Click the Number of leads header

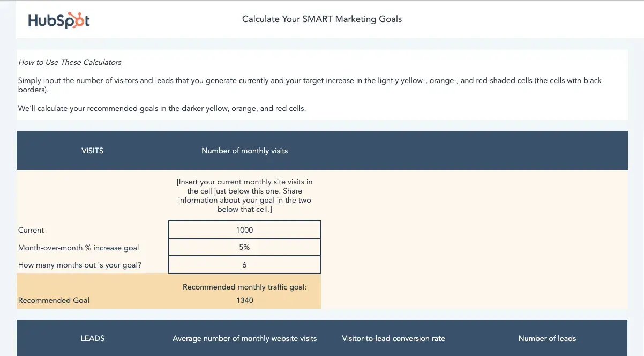547,338
